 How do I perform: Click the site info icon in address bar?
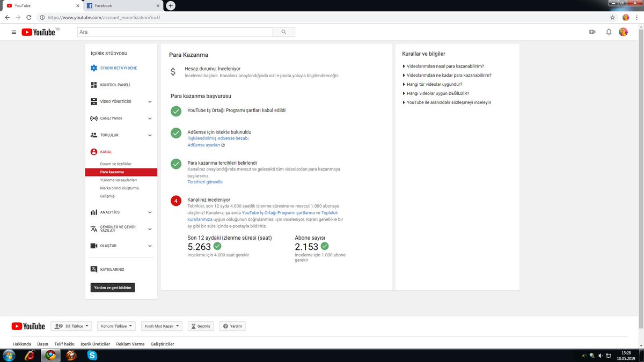tap(42, 17)
